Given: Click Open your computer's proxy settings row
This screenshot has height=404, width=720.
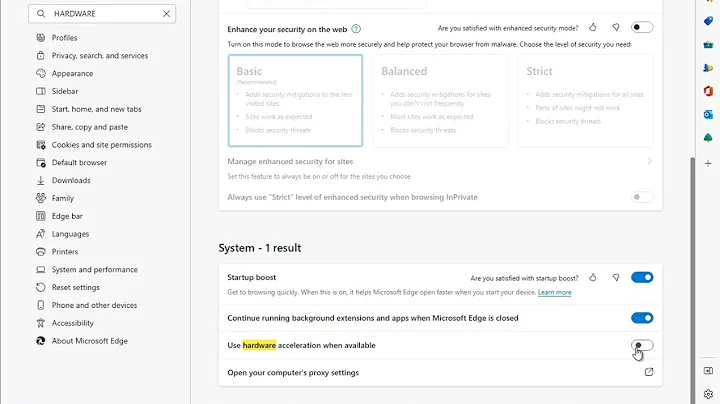Looking at the screenshot, I should click(x=440, y=372).
